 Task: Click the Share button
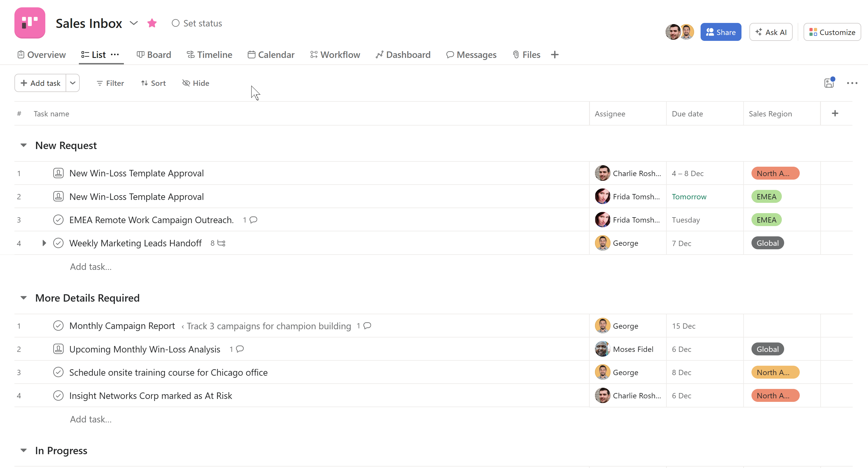pyautogui.click(x=721, y=32)
